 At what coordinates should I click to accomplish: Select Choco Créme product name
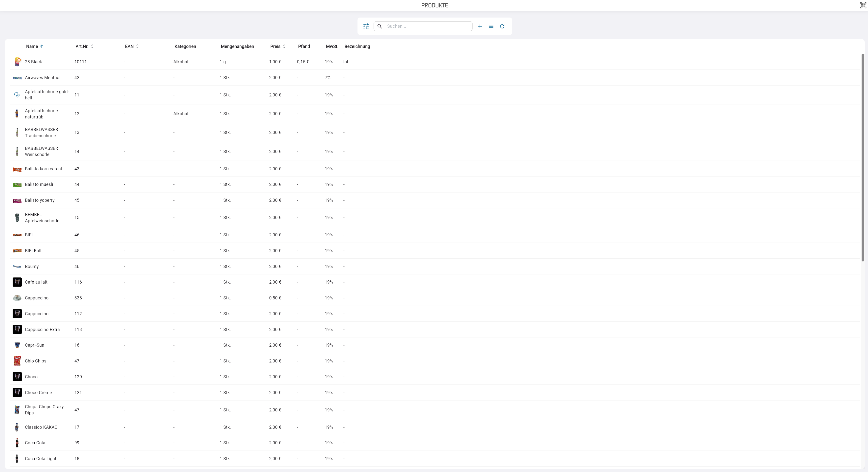click(38, 392)
